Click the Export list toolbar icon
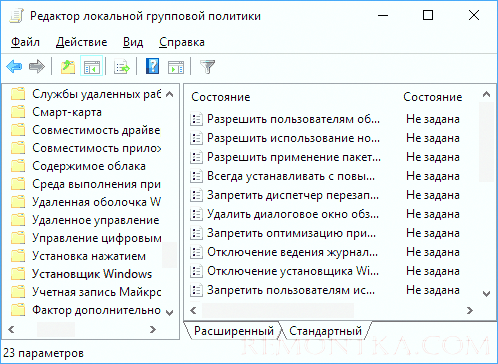The image size is (498, 364). [x=122, y=67]
